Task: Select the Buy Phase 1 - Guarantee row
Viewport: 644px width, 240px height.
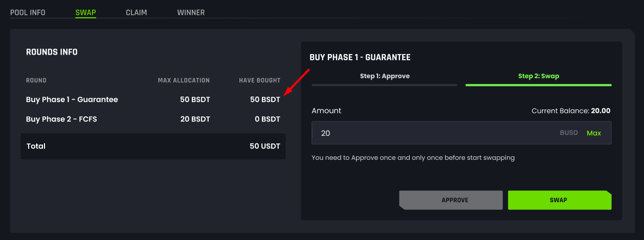Action: 153,100
